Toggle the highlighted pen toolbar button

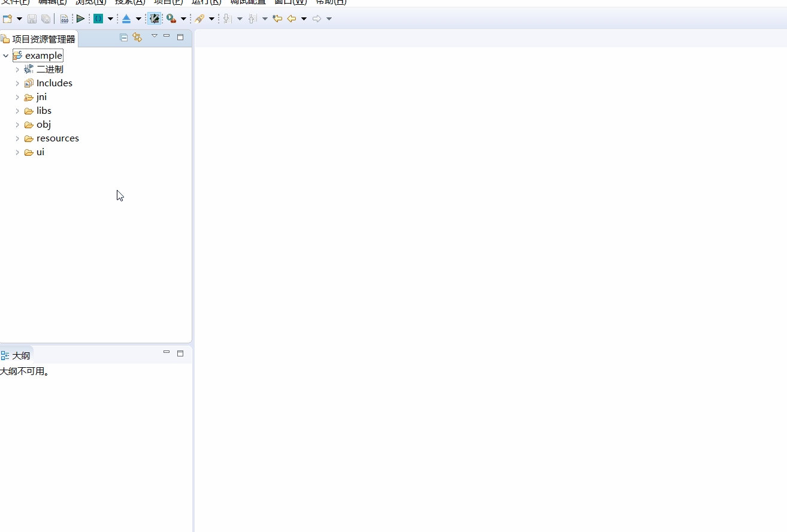(x=155, y=19)
